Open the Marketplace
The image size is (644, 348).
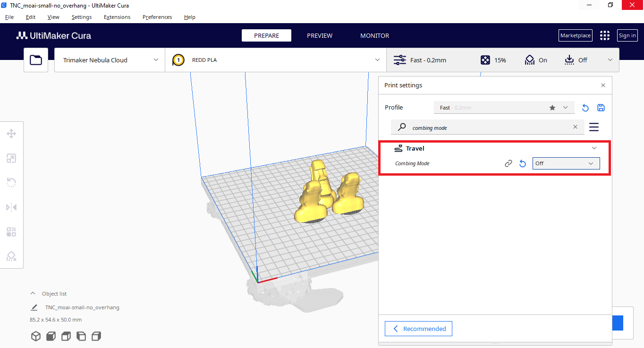[575, 35]
